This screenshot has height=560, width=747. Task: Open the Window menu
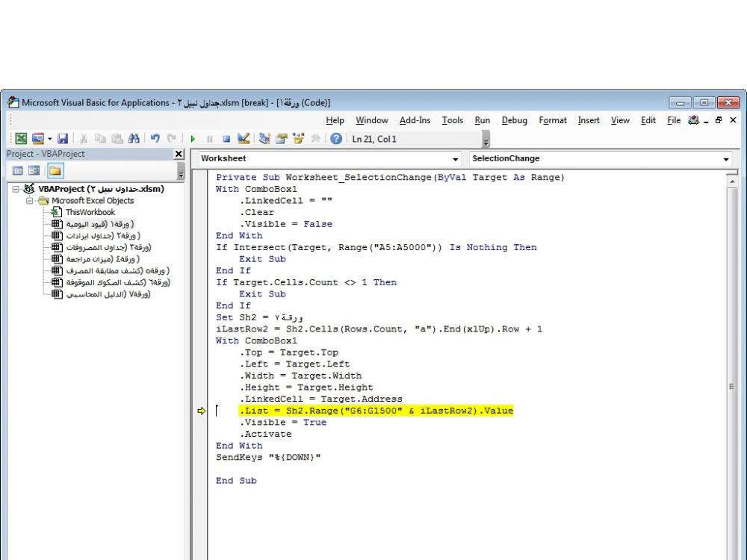(x=372, y=120)
